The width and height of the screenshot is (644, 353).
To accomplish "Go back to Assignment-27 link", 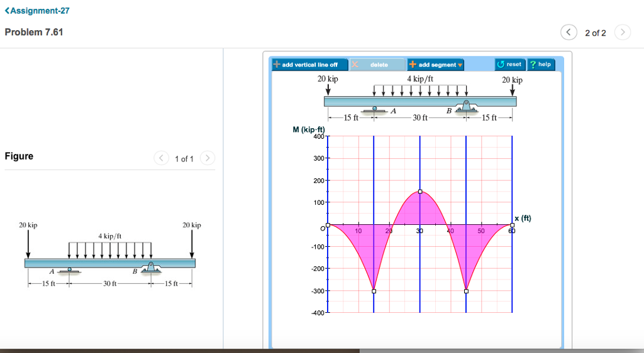I will pos(37,11).
